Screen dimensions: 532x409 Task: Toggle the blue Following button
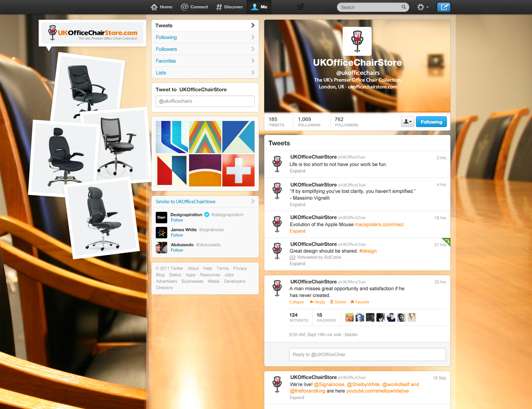click(431, 122)
